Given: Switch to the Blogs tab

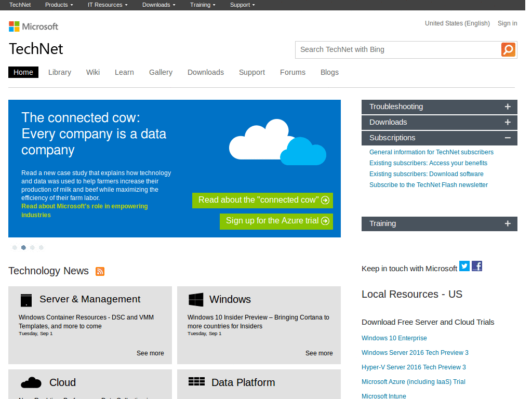Looking at the screenshot, I should [x=329, y=72].
